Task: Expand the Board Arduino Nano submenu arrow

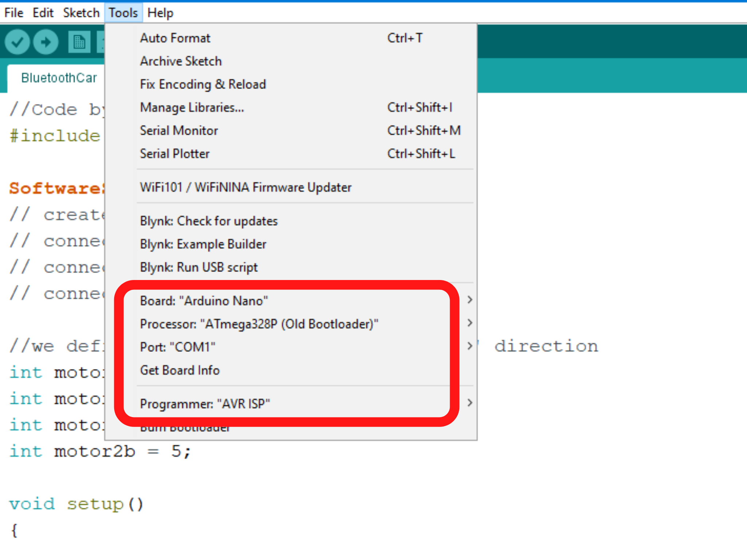Action: pos(470,300)
